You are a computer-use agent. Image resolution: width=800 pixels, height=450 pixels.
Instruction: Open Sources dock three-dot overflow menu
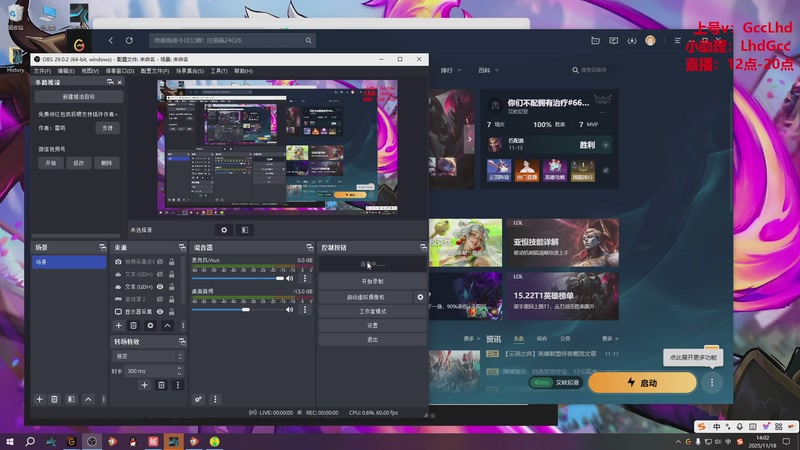(x=183, y=325)
